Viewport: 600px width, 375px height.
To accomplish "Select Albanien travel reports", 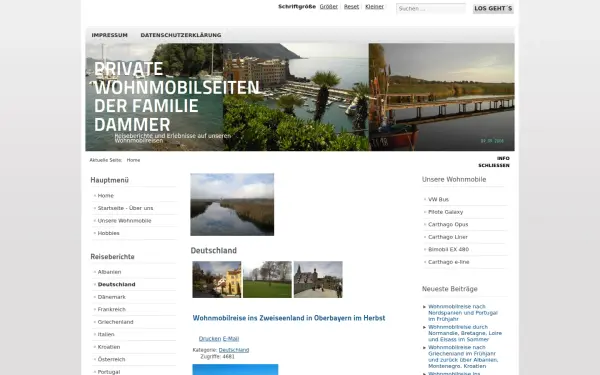I will tap(109, 272).
